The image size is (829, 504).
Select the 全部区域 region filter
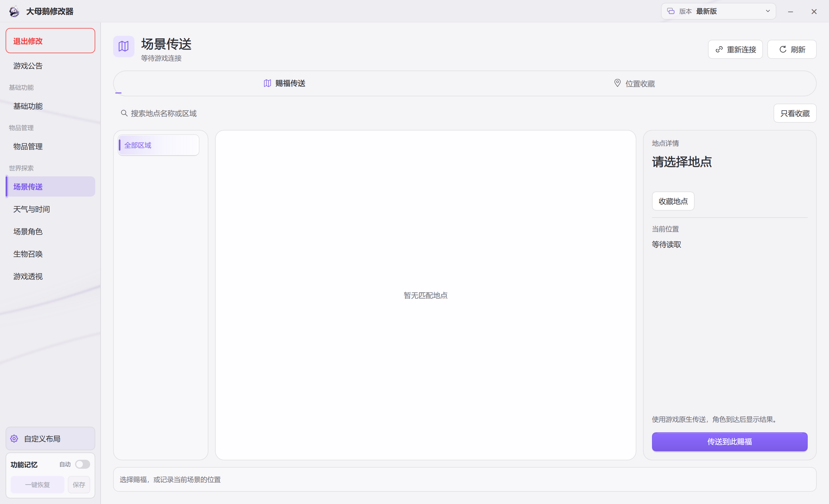pos(159,145)
